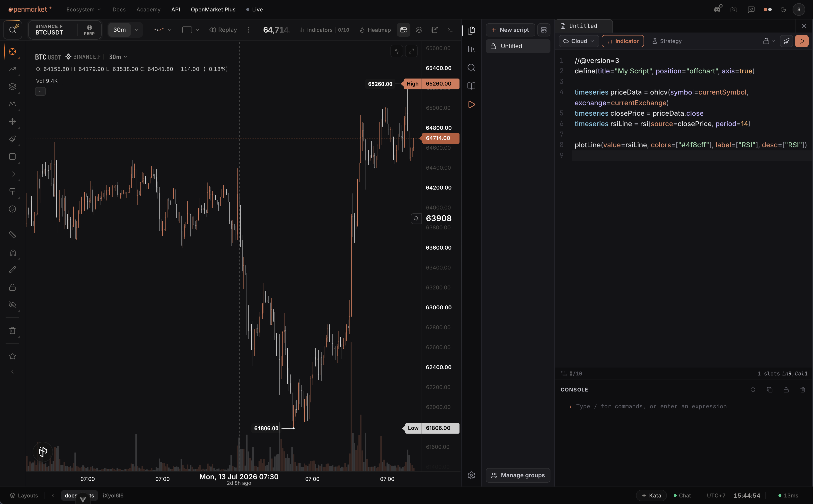The width and height of the screenshot is (813, 504).
Task: Select the crosshair cursor tool
Action: [x=12, y=52]
